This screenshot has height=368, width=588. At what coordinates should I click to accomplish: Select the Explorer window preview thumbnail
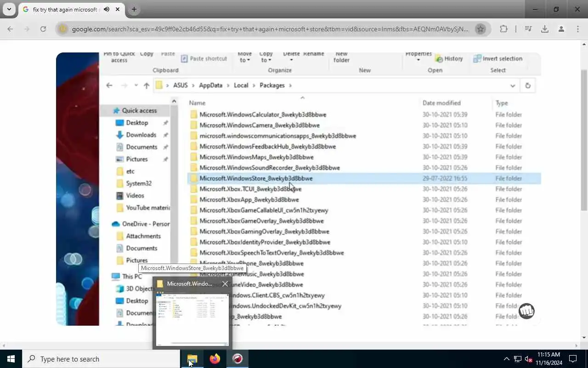tap(192, 319)
